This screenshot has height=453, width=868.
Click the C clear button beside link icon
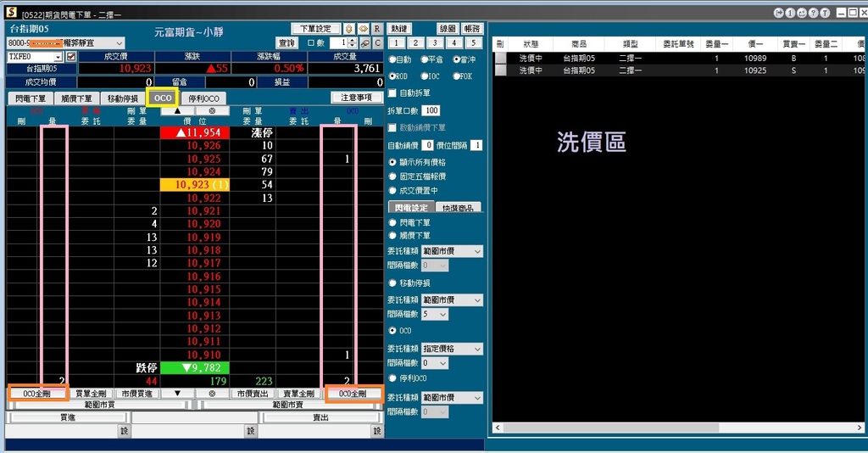point(377,43)
